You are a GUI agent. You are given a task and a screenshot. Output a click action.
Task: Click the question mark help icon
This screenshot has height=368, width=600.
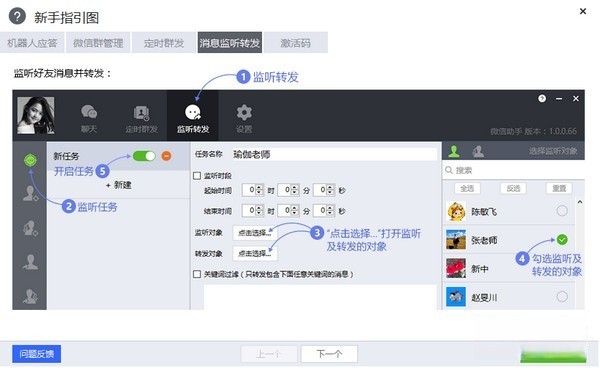pyautogui.click(x=542, y=99)
